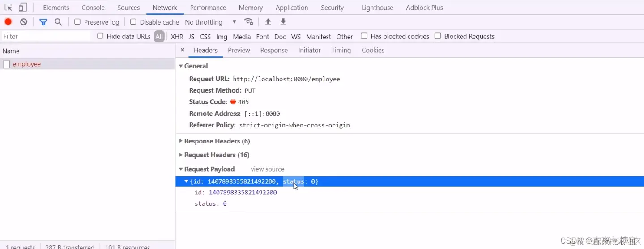Viewport: 644px width, 249px height.
Task: Filter requests by JS
Action: [192, 37]
